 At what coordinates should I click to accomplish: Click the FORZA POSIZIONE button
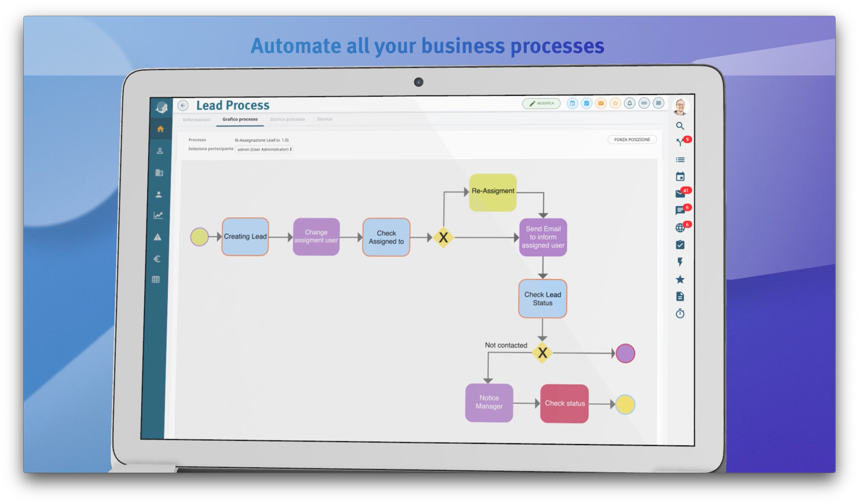coord(632,140)
